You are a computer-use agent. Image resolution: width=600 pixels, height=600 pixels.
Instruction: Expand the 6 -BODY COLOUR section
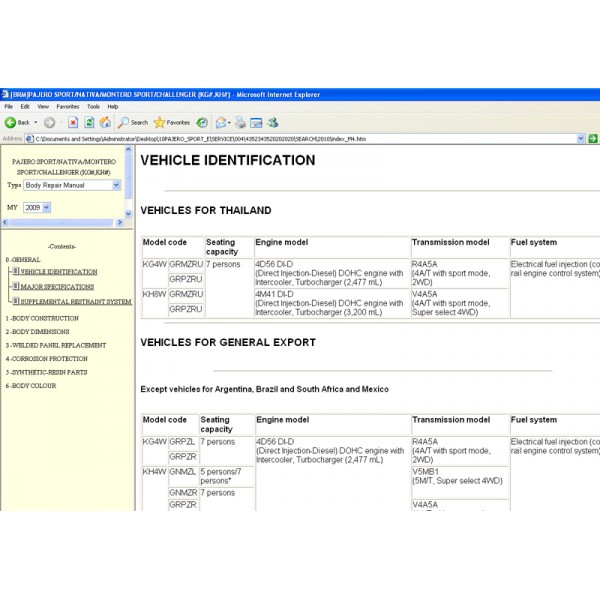coord(31,386)
